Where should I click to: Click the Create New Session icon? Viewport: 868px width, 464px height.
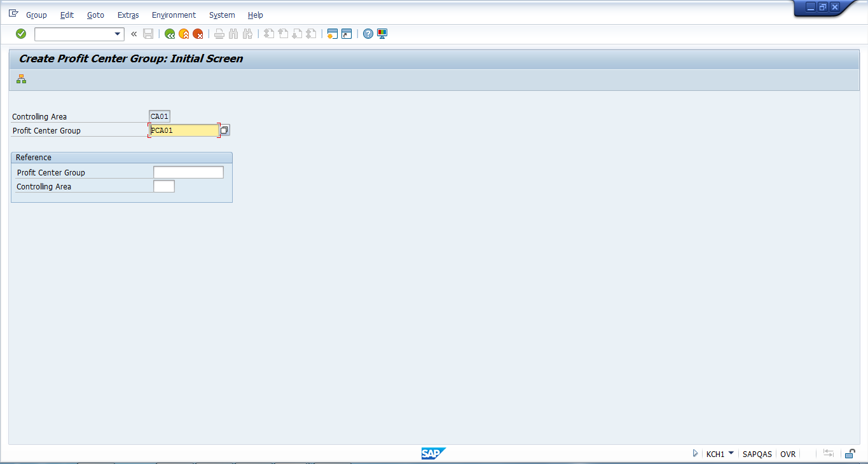[x=332, y=34]
